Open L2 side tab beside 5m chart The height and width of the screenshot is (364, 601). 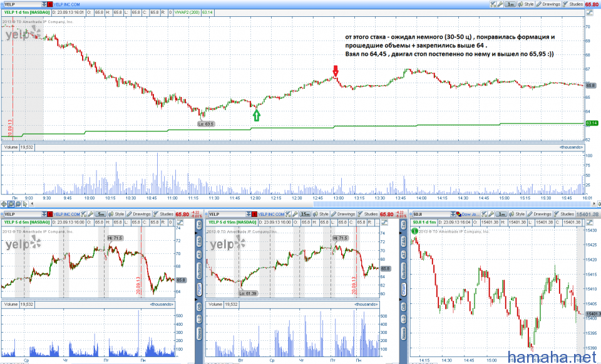[x=199, y=318]
